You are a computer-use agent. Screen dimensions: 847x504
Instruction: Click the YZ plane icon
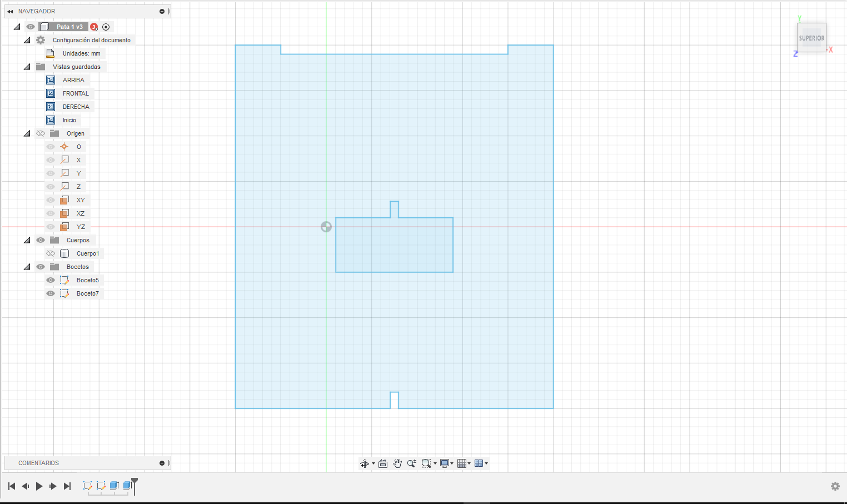pyautogui.click(x=64, y=227)
